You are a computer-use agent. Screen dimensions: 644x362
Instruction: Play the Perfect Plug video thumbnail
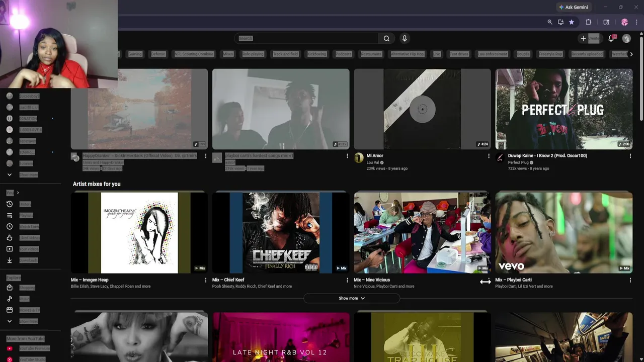(564, 109)
